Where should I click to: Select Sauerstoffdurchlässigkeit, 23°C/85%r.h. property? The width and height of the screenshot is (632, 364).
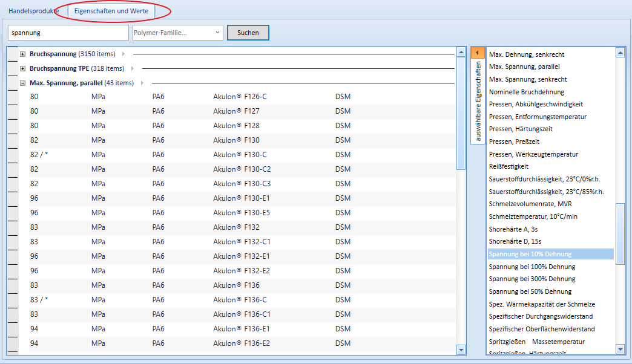(x=546, y=192)
